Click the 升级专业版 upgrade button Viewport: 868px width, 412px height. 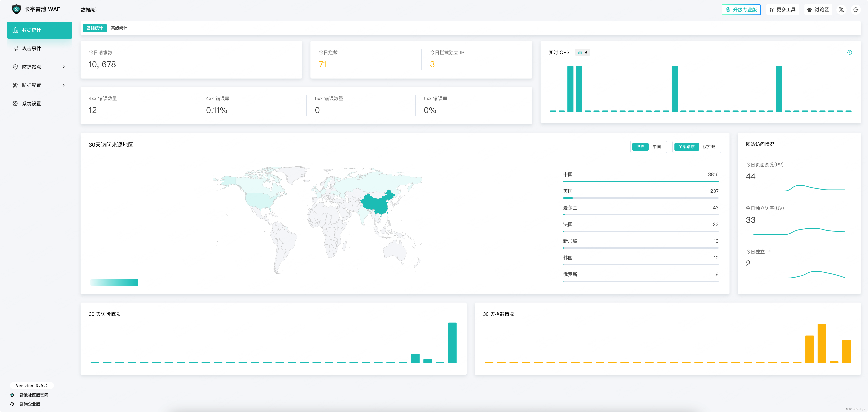(x=741, y=10)
